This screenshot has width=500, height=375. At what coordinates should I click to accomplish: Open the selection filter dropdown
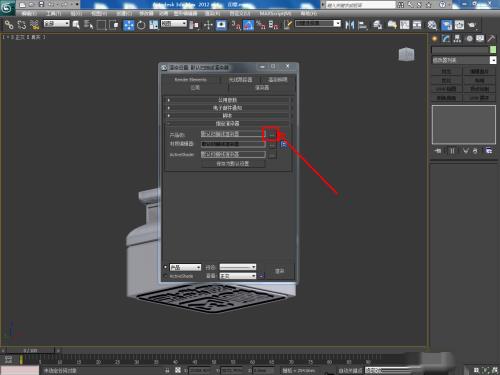point(57,23)
